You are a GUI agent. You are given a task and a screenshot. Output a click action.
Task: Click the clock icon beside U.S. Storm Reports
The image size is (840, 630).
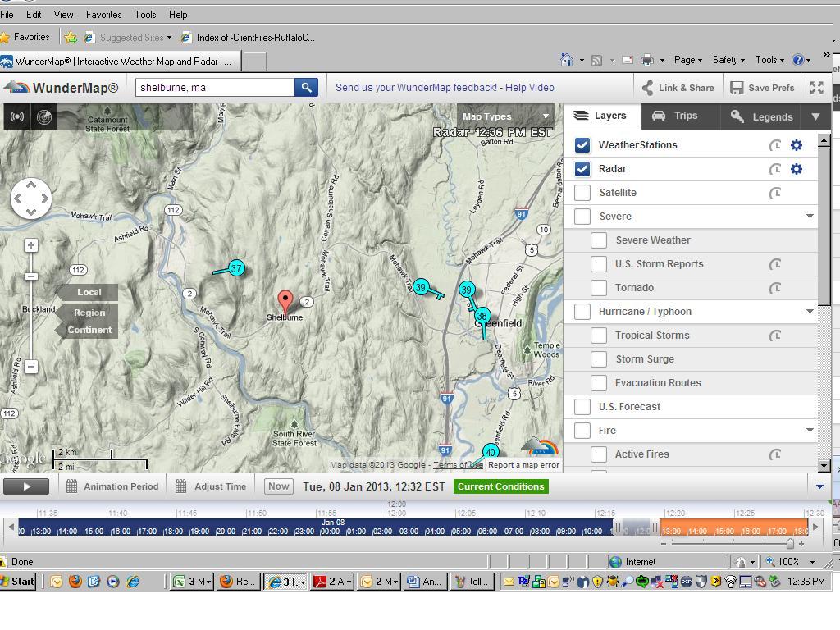tap(774, 264)
